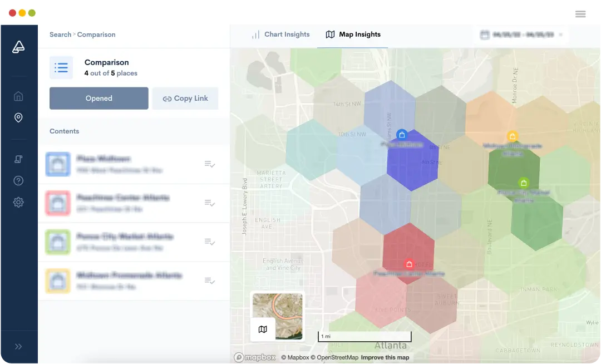This screenshot has width=601, height=364.
Task: Click the calendar icon in the date picker
Action: [485, 35]
